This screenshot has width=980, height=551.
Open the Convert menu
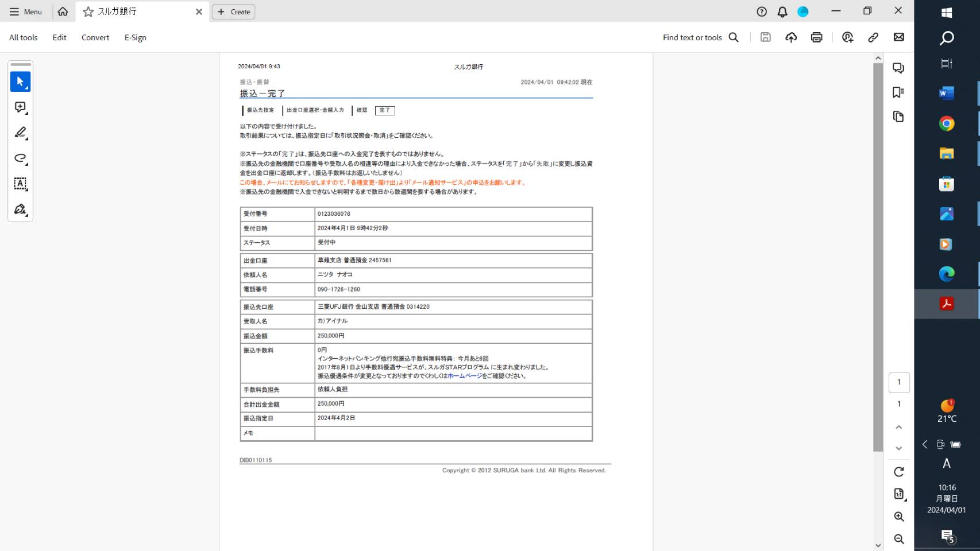coord(95,37)
